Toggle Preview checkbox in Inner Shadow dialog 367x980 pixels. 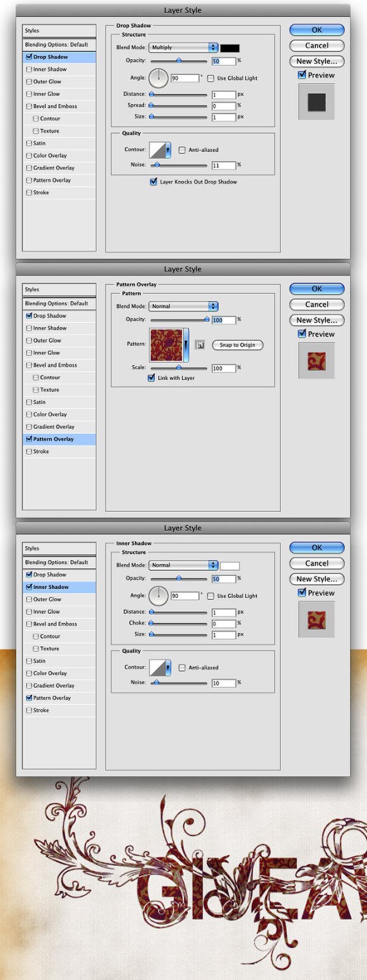coord(302,593)
